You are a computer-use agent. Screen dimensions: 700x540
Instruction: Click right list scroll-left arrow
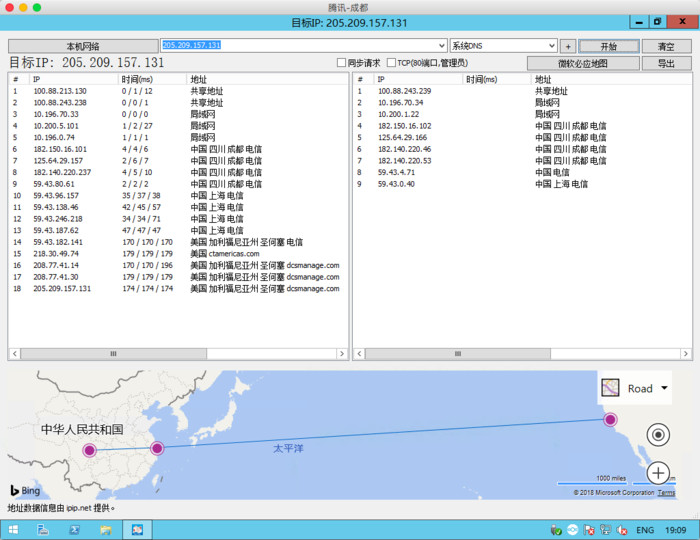pos(359,353)
